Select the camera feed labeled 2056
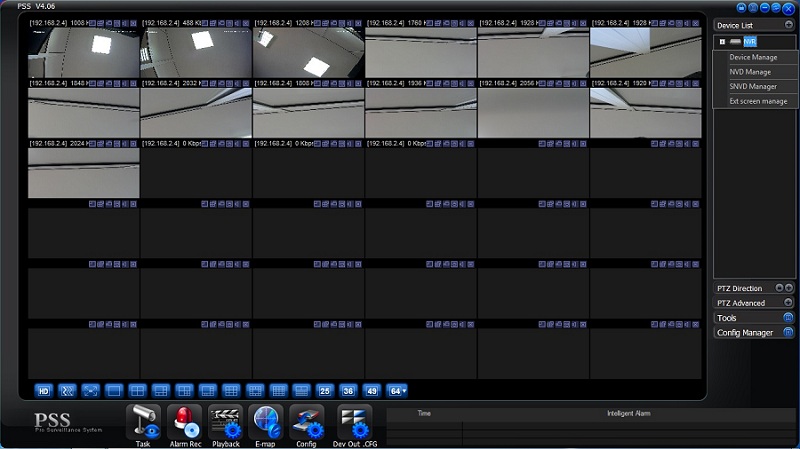The height and width of the screenshot is (449, 800). click(x=533, y=113)
